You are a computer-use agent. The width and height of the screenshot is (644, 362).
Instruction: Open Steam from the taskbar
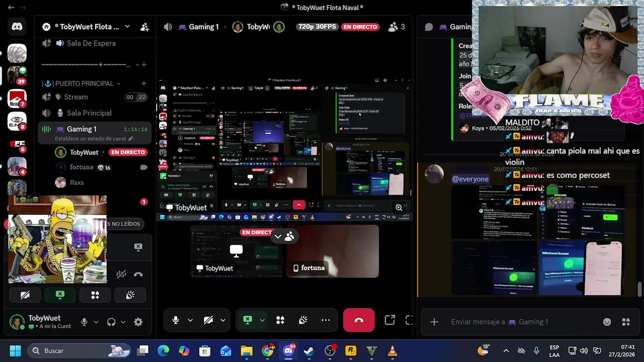click(309, 351)
